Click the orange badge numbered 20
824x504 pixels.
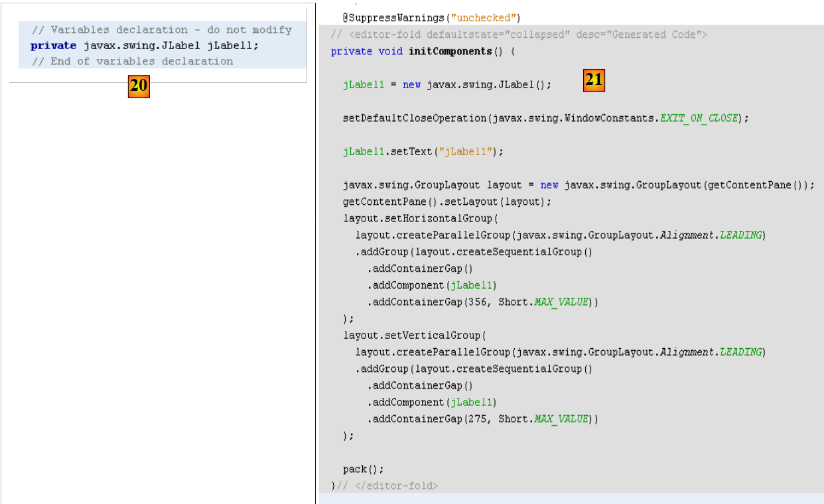[x=139, y=87]
